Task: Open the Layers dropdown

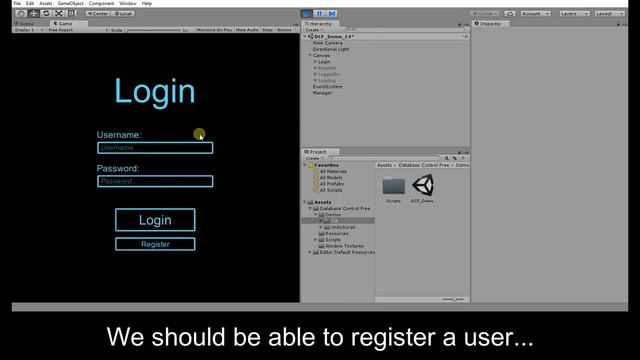Action: pos(574,13)
